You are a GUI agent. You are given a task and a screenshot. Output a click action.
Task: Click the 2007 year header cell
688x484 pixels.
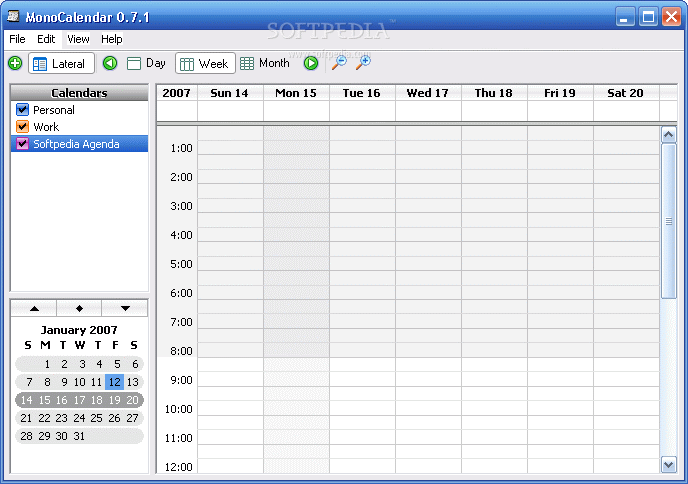176,93
